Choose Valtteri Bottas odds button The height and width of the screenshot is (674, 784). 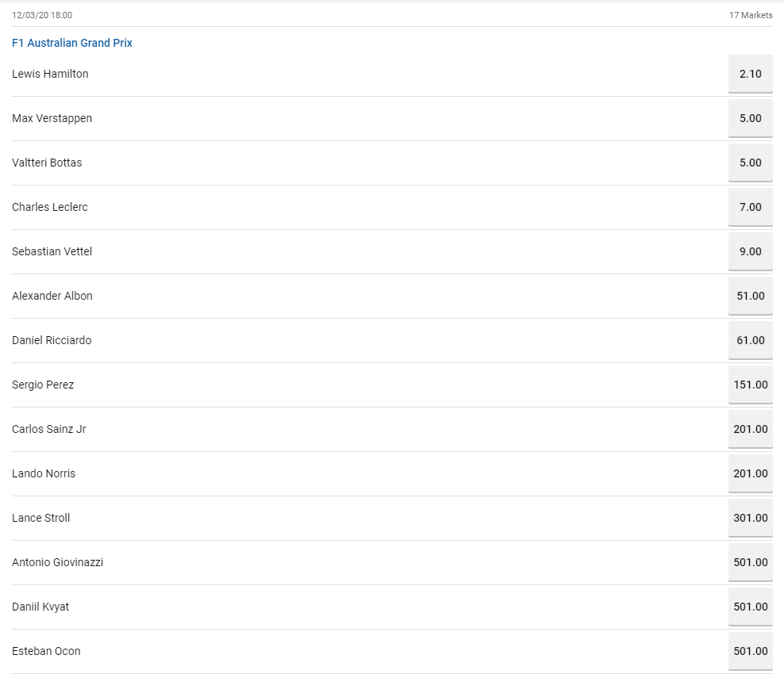coord(750,163)
